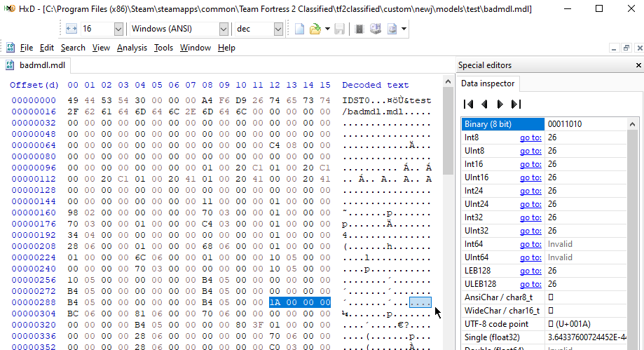The image size is (644, 350).
Task: Expand the arrow beside the disk image icon
Action: coord(404,29)
